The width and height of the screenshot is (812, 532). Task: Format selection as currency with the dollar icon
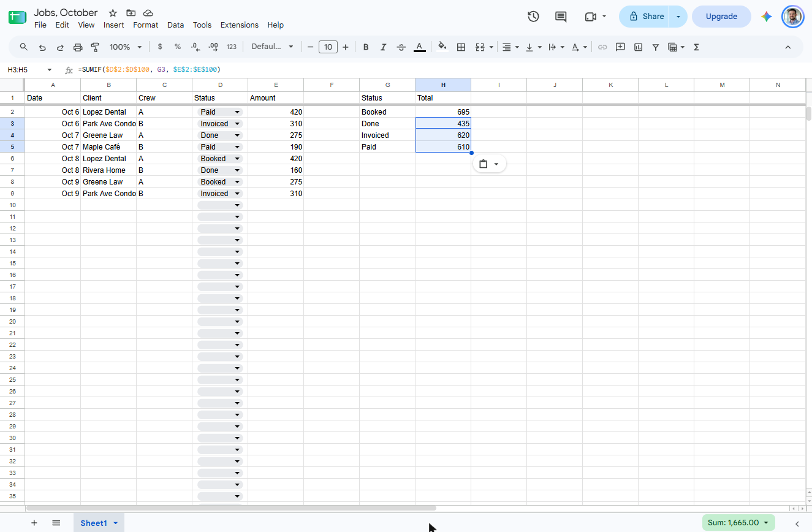[160, 47]
